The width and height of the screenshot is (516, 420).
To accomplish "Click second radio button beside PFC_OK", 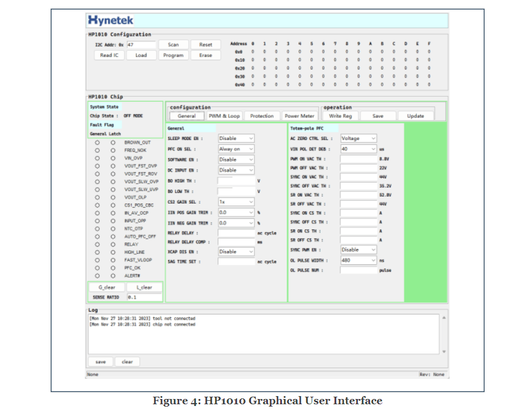I will [x=113, y=268].
